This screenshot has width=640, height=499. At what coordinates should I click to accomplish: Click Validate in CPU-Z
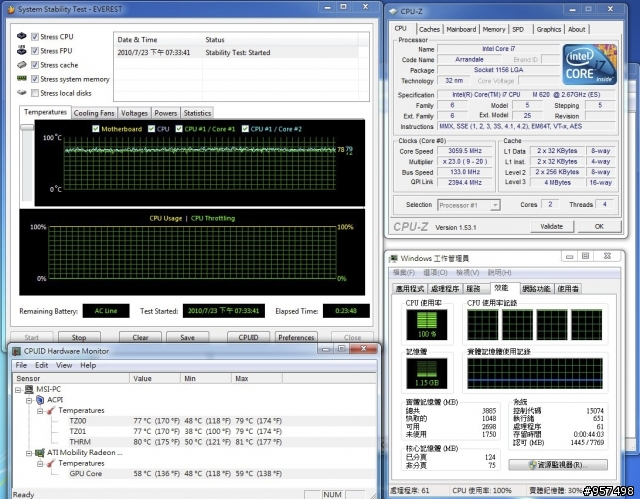(x=552, y=226)
